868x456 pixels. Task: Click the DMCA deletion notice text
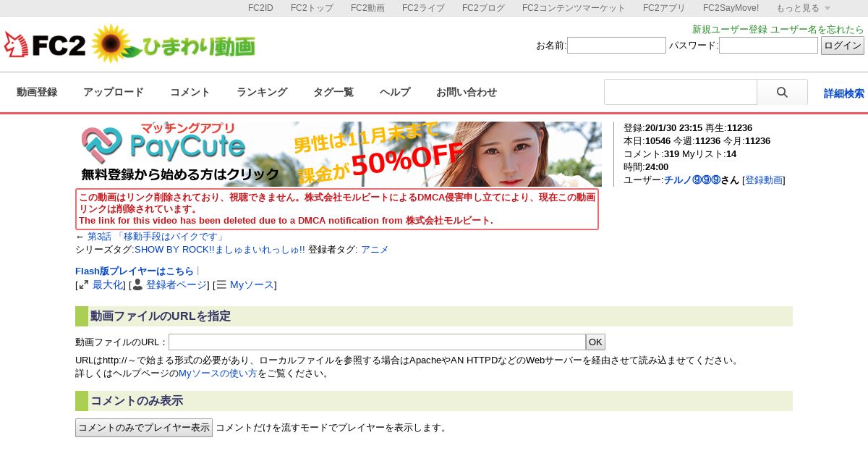coord(337,209)
